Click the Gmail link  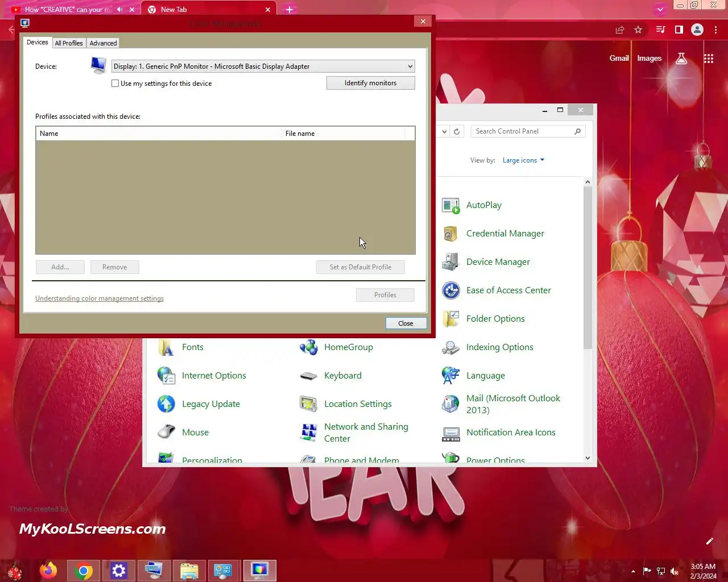coord(619,58)
